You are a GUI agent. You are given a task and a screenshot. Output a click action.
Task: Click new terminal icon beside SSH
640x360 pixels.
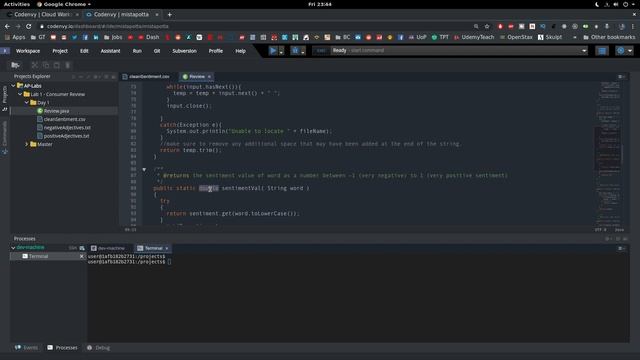[x=82, y=248]
